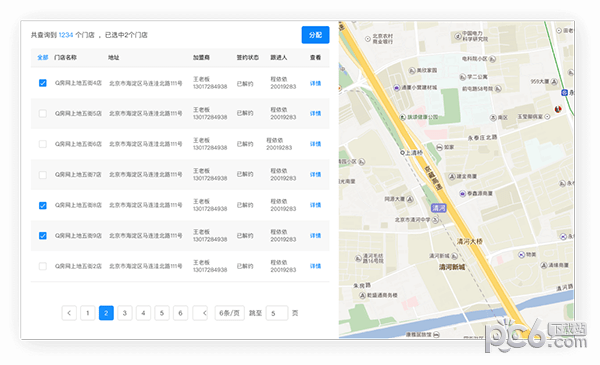This screenshot has width=600, height=365.
Task: Click the 门店名称 column header
Action: click(x=65, y=57)
